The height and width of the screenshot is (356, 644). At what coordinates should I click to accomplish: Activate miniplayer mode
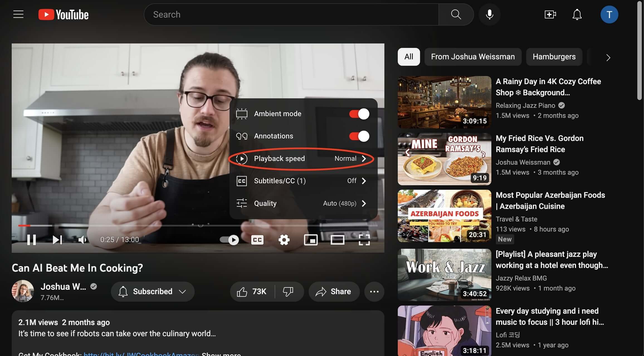pos(311,240)
